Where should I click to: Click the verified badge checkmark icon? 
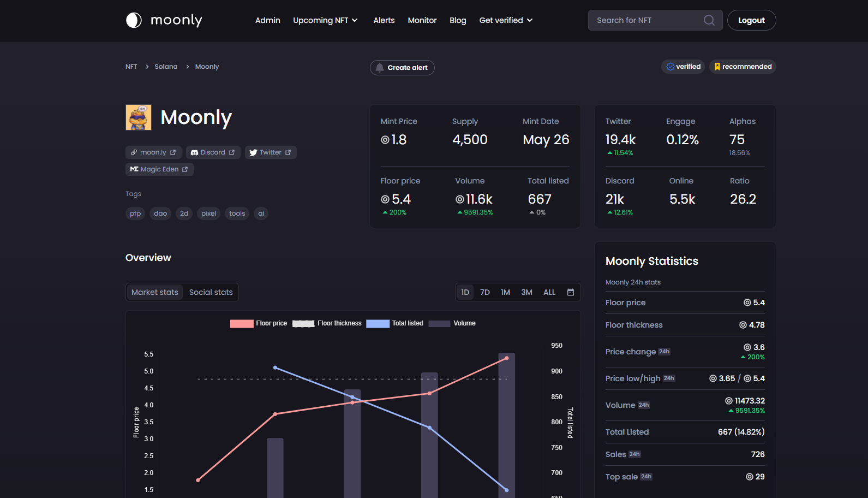(x=671, y=67)
